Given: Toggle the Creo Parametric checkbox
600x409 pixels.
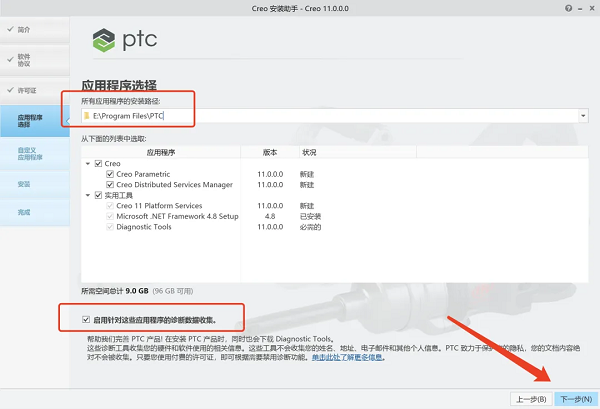Looking at the screenshot, I should point(110,174).
